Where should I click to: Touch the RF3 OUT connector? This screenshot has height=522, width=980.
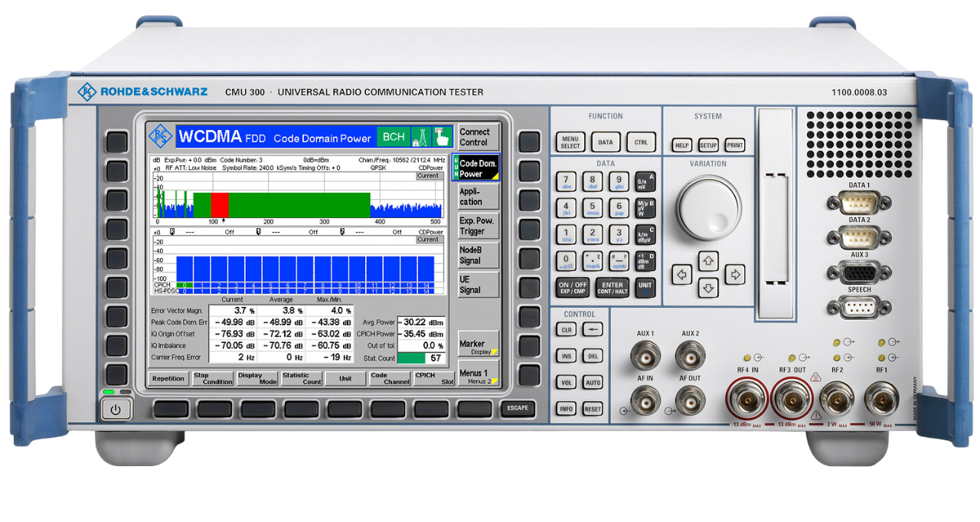(x=793, y=399)
